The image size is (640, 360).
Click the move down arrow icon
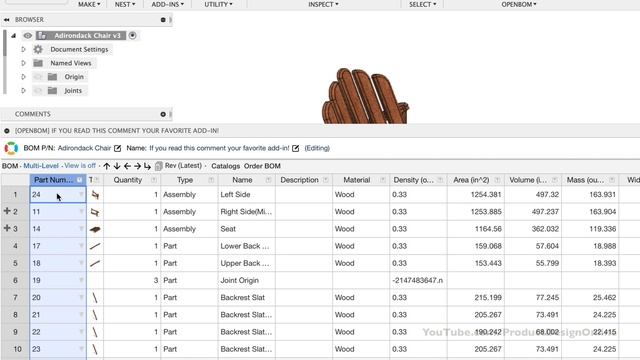[x=117, y=166]
